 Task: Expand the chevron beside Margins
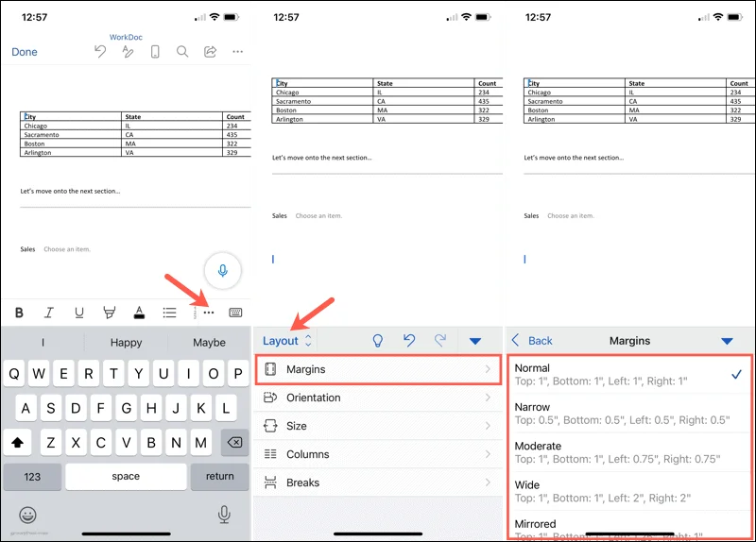(488, 369)
